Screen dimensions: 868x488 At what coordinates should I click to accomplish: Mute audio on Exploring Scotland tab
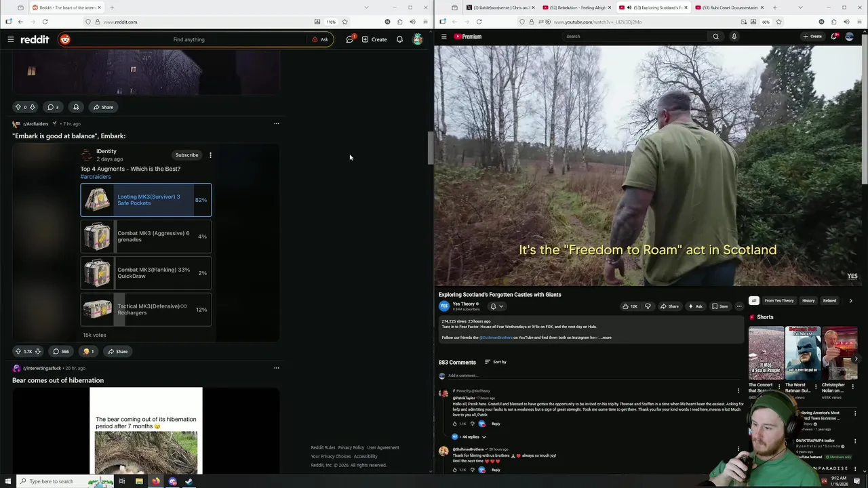[629, 7]
